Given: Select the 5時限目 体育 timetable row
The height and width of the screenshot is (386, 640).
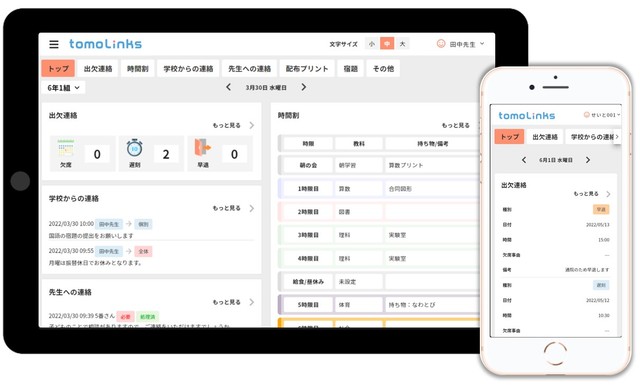Looking at the screenshot, I should [x=378, y=305].
